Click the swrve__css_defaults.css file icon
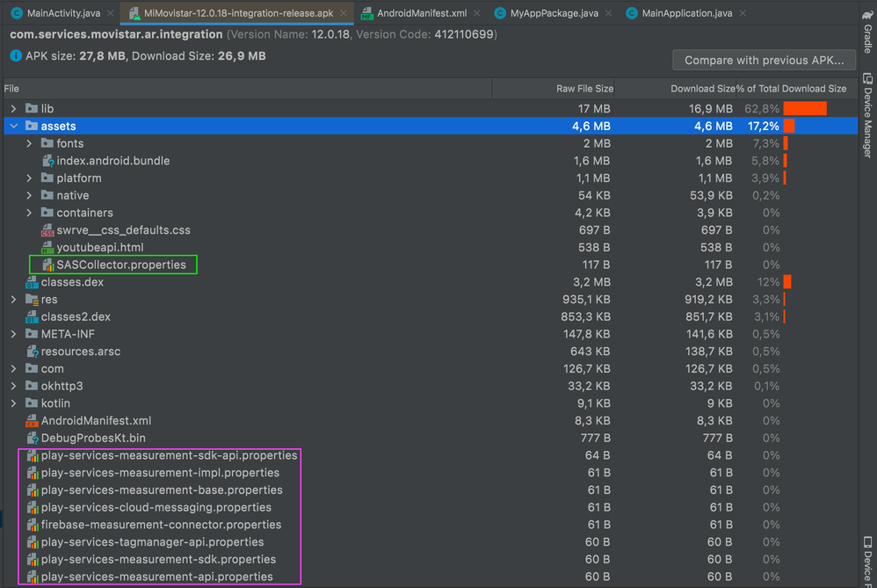 tap(47, 230)
